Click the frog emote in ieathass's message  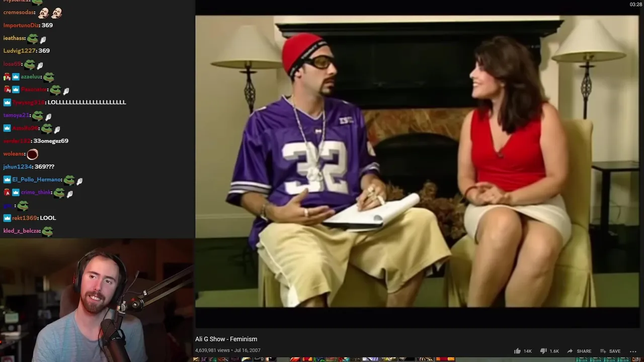(x=33, y=39)
